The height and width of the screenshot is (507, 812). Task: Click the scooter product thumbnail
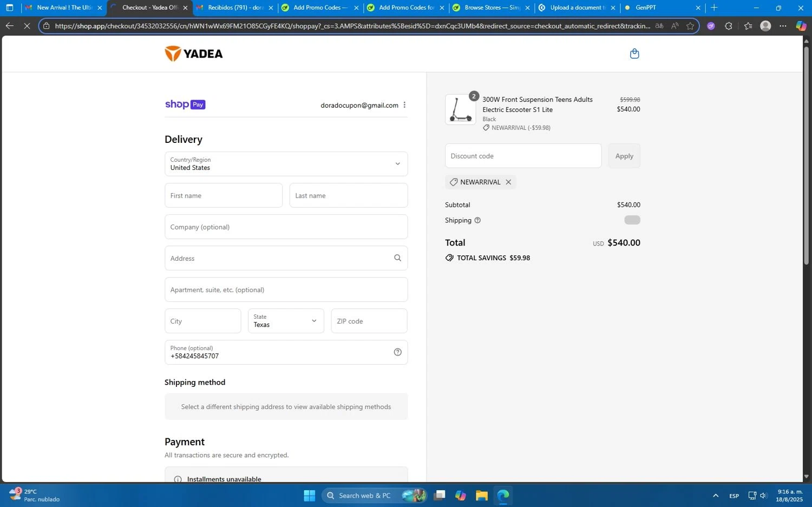[x=461, y=110]
